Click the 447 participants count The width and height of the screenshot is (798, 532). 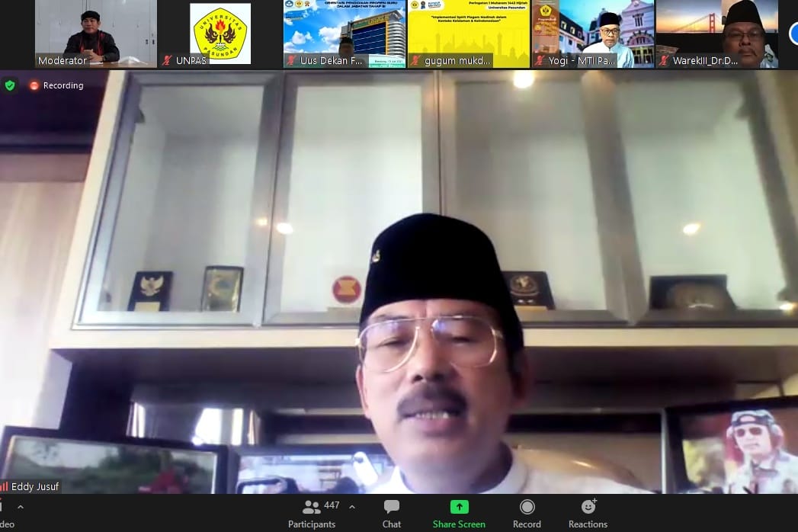(332, 506)
